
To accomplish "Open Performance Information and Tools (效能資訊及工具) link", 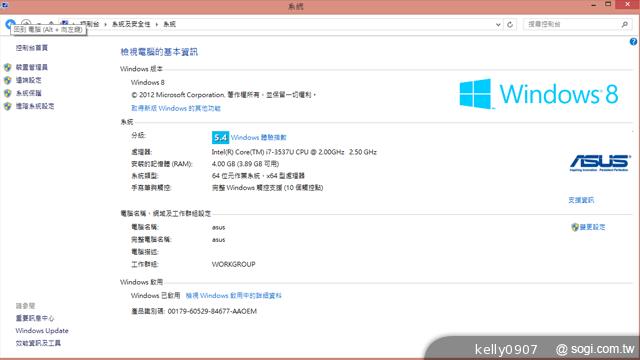I will point(38,343).
